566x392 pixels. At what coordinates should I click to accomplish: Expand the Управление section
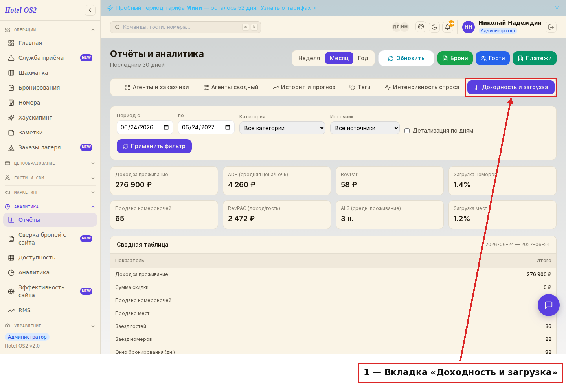pos(50,326)
